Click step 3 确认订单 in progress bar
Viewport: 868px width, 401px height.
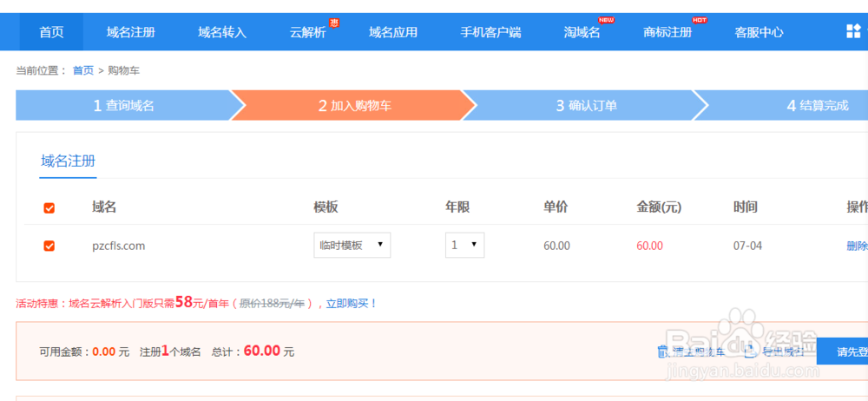[586, 105]
